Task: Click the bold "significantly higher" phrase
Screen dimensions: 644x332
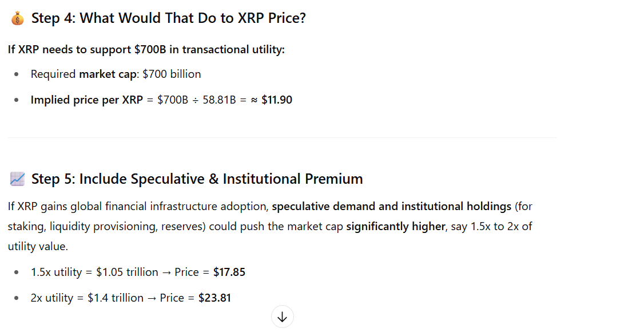Action: coord(395,226)
